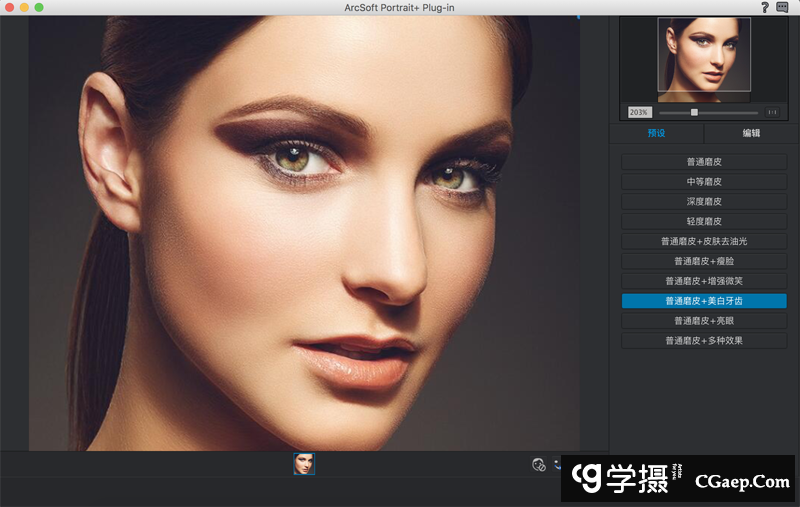800x507 pixels.
Task: Click the 203% zoom percentage field
Action: (x=638, y=112)
